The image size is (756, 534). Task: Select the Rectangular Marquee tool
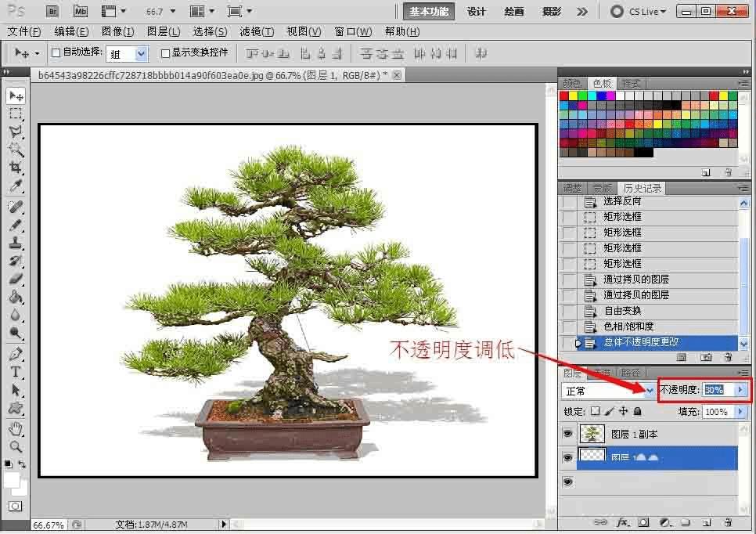point(16,114)
